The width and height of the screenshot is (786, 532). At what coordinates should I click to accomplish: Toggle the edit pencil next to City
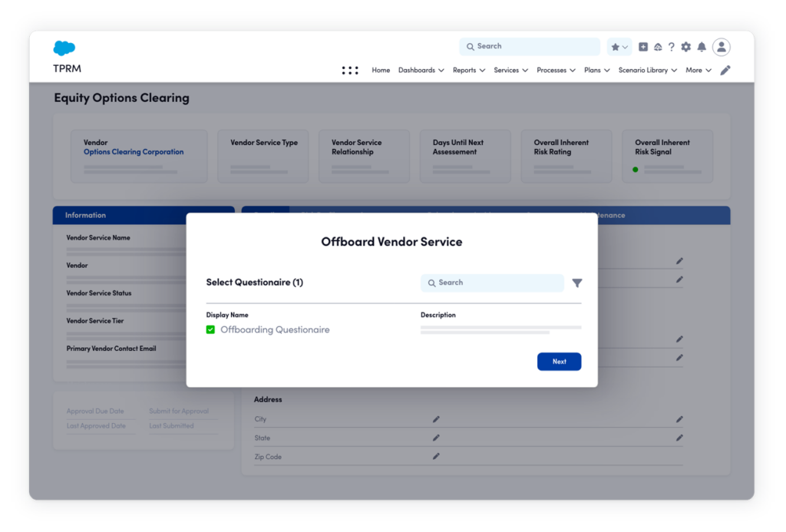coord(436,419)
